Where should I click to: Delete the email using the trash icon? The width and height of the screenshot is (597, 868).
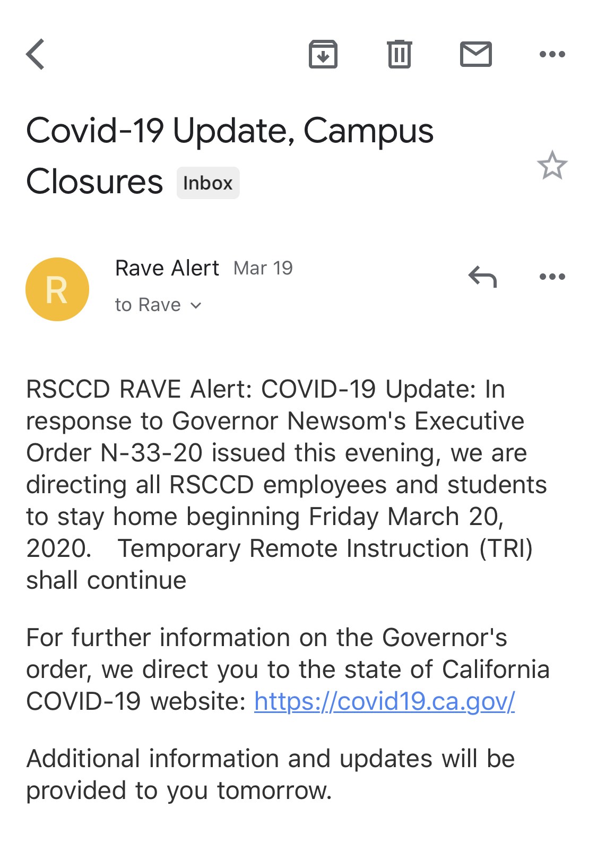(399, 54)
